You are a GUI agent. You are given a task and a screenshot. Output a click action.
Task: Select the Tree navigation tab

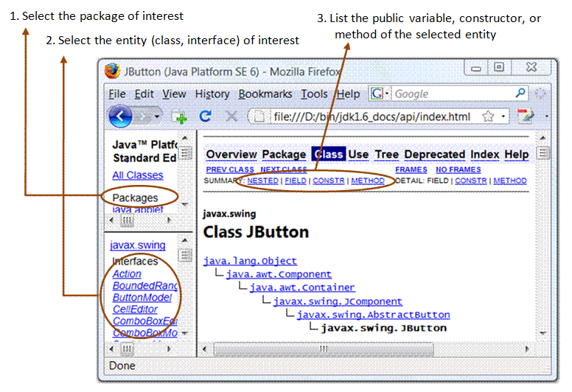(386, 154)
